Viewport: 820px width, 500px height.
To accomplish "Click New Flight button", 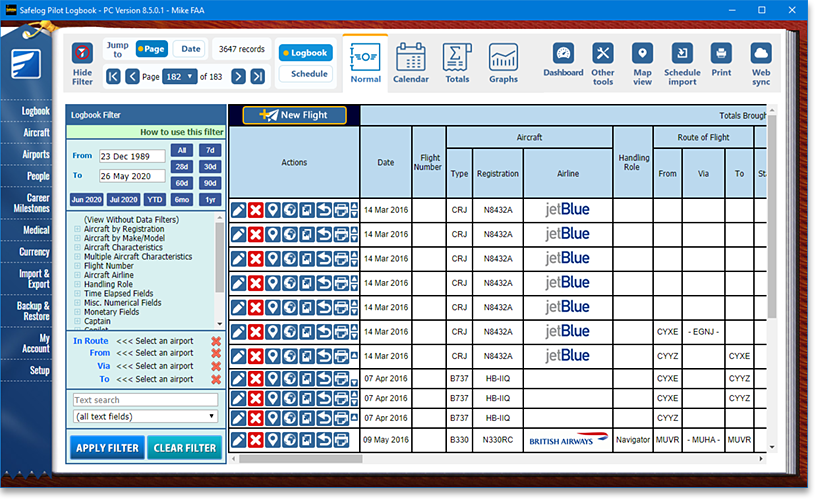I will (x=294, y=115).
